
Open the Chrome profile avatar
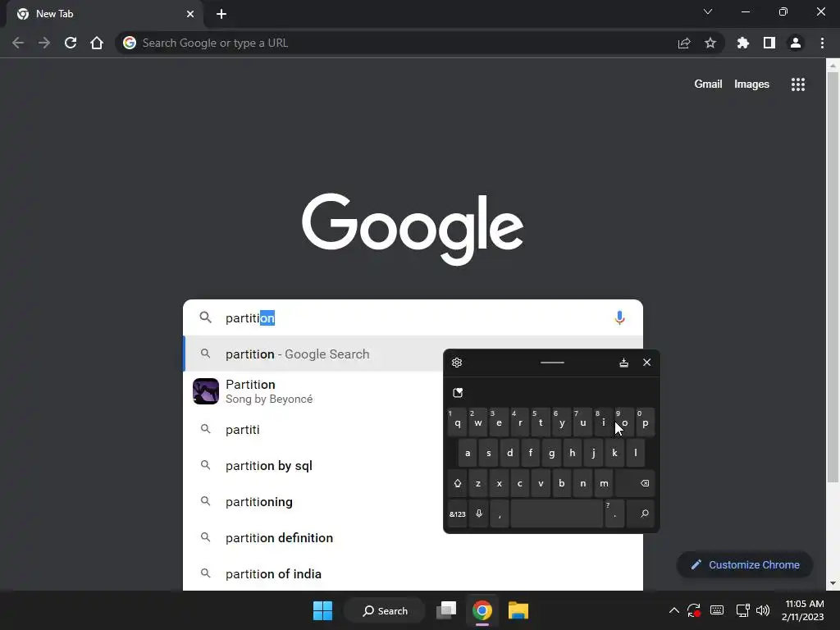click(x=796, y=43)
